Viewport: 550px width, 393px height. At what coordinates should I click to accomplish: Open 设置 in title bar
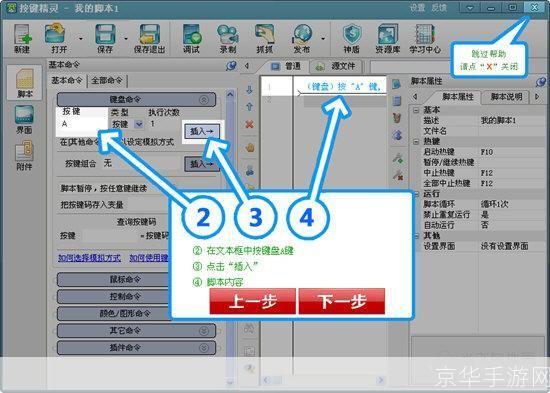click(x=417, y=8)
